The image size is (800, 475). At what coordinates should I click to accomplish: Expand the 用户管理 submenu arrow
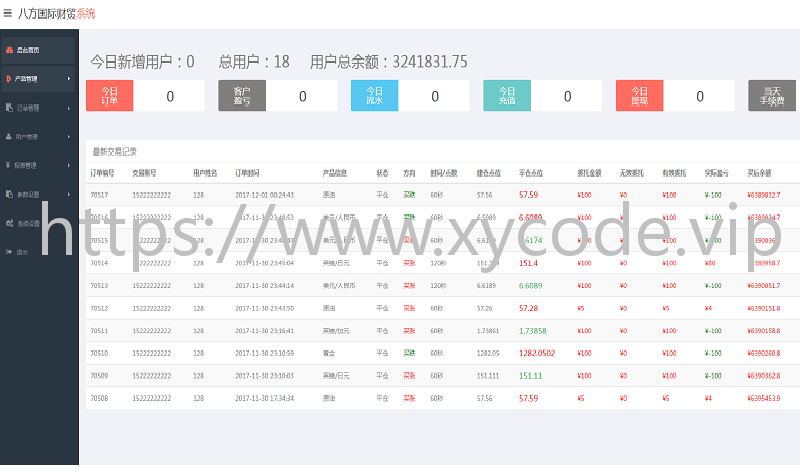click(69, 137)
